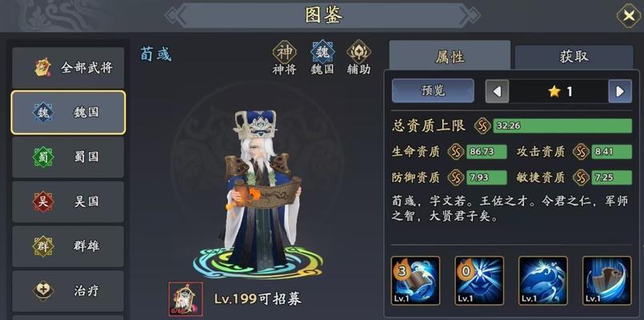Image resolution: width=644 pixels, height=320 pixels.
Task: Select the 治疗 role filter
Action: click(x=68, y=291)
